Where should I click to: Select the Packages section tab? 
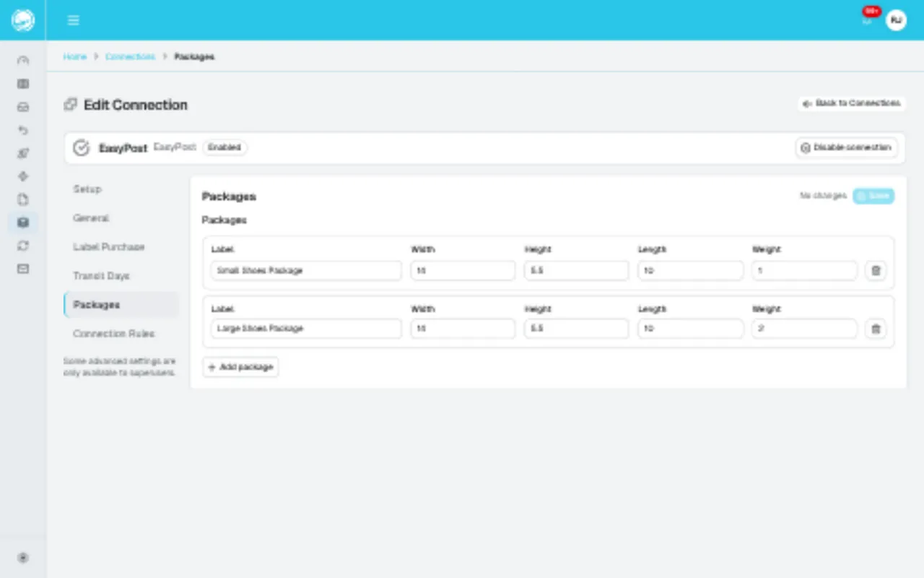tap(121, 305)
